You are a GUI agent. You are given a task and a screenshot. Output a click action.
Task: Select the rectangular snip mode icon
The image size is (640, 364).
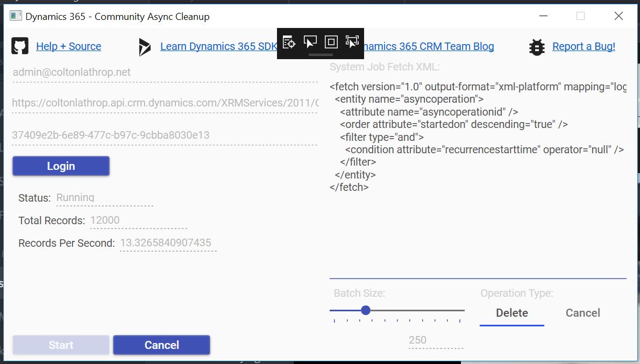(x=330, y=41)
